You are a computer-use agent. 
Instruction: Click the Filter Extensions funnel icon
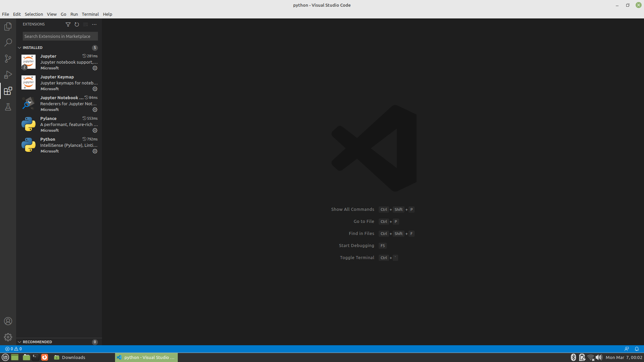pyautogui.click(x=68, y=24)
